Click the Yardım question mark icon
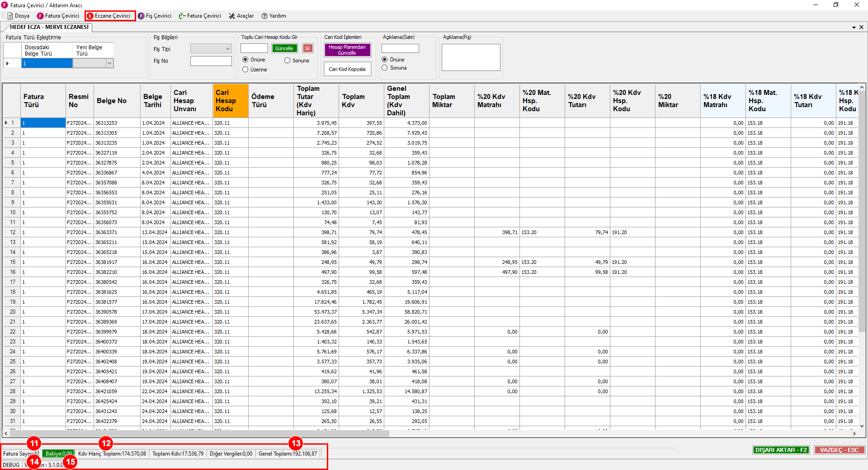The image size is (868, 470). 264,16
